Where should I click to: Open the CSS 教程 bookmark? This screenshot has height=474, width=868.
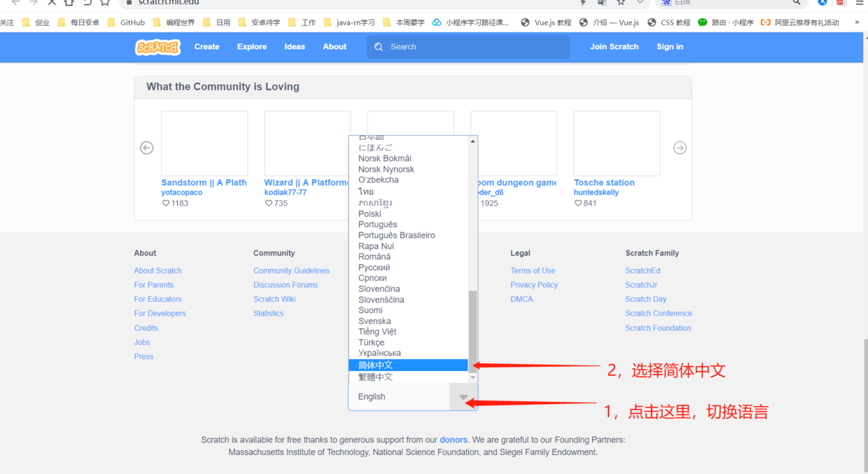click(668, 22)
